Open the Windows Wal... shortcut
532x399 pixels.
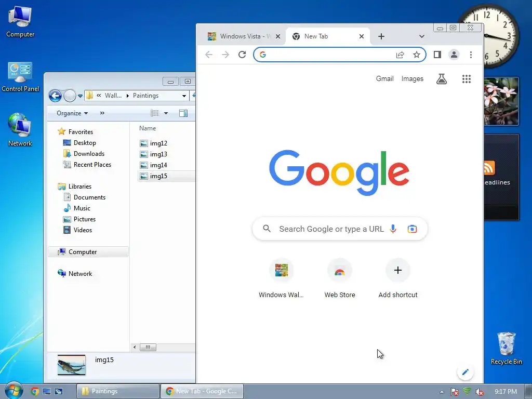(x=281, y=278)
